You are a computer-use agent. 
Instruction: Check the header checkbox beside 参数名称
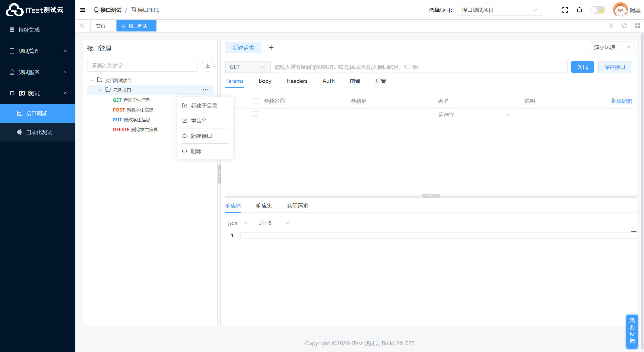[x=256, y=101]
